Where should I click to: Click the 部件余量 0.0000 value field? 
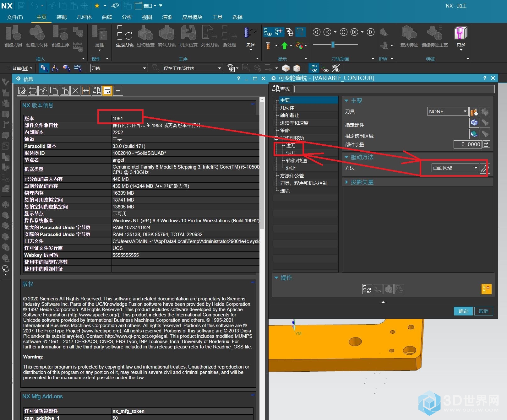468,144
